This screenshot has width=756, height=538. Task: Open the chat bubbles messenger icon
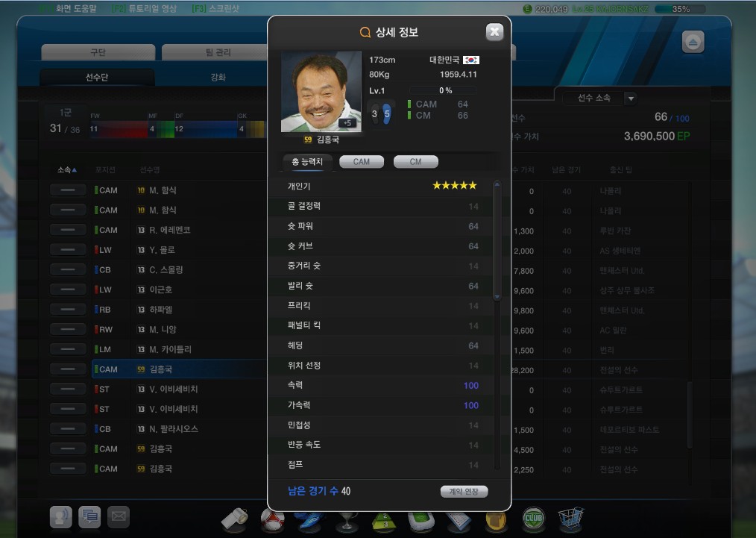tap(89, 517)
